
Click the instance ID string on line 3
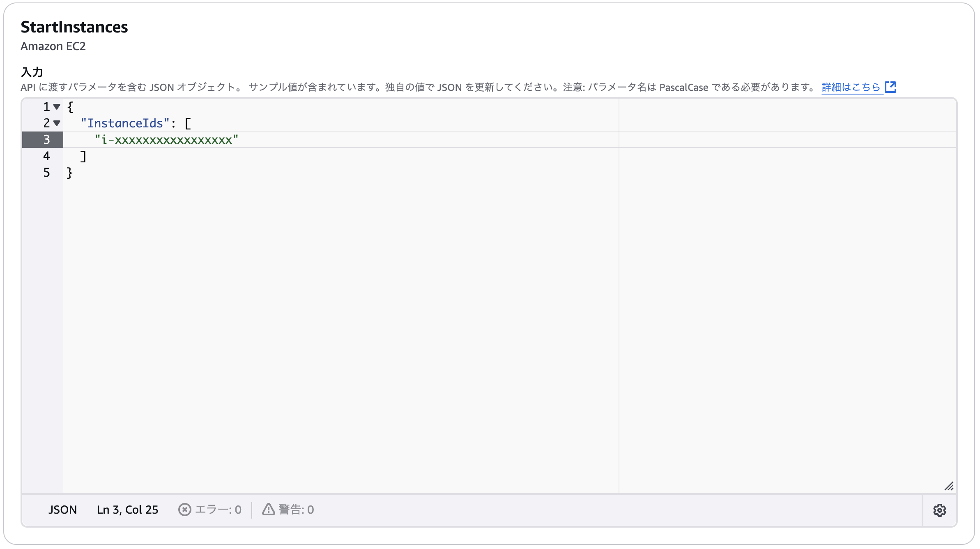tap(166, 140)
